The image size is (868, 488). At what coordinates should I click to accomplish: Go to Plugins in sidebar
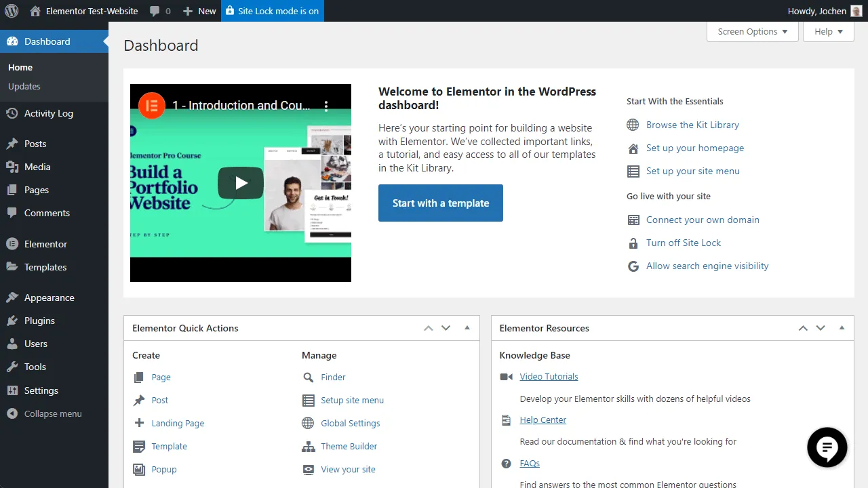[x=54, y=321]
